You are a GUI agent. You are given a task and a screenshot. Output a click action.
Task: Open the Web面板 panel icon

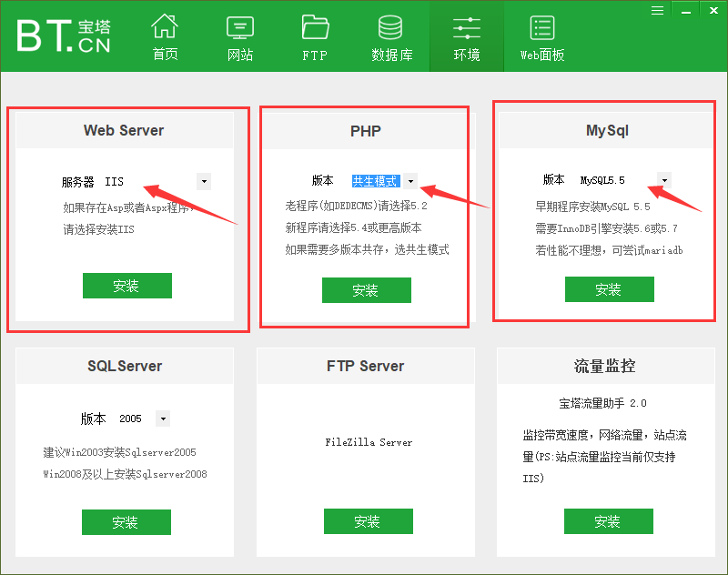(542, 28)
